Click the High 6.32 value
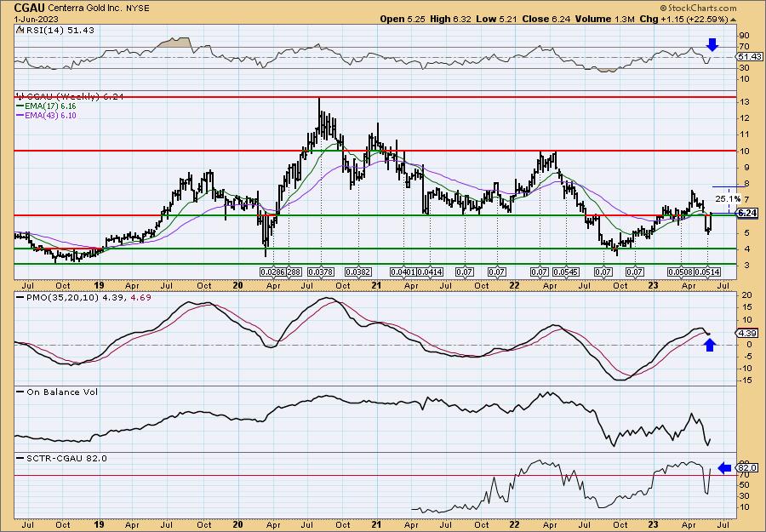Viewport: 766px width, 532px height. pyautogui.click(x=450, y=19)
